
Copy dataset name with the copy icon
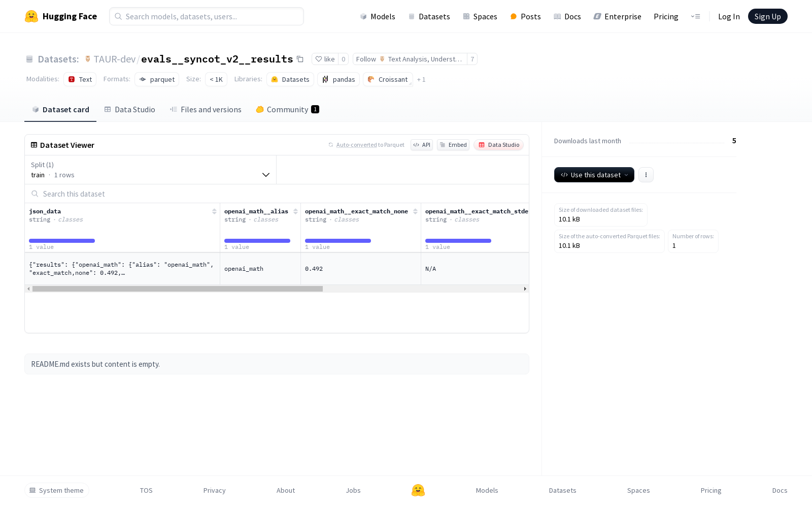click(300, 59)
